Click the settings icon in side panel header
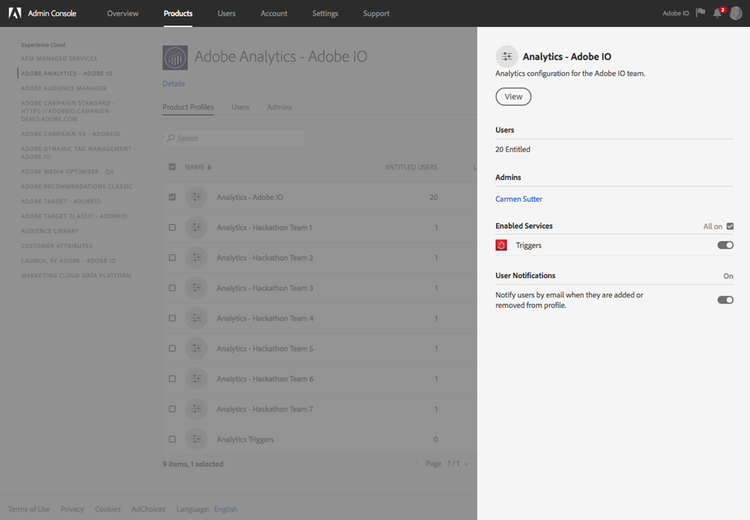This screenshot has height=520, width=750. [507, 56]
